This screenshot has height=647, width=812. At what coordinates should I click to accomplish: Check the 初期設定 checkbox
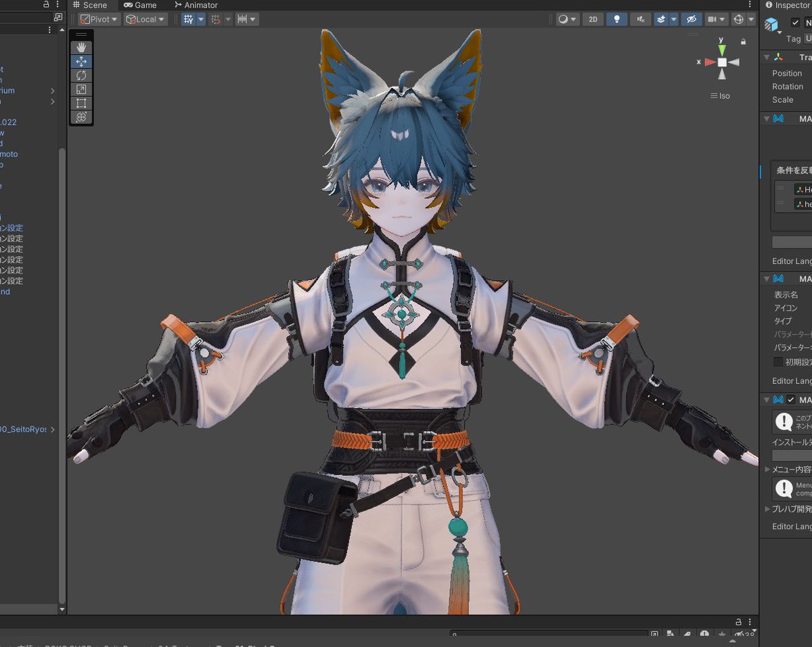pyautogui.click(x=778, y=362)
